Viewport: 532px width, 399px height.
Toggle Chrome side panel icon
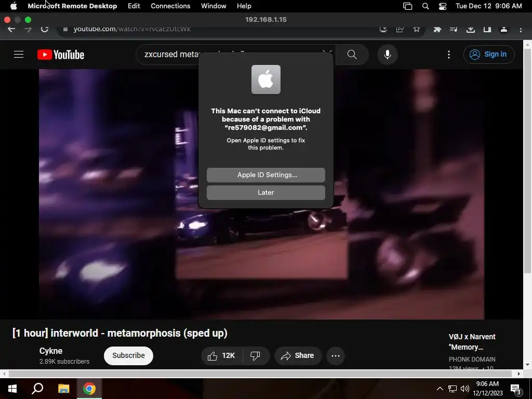(x=487, y=30)
